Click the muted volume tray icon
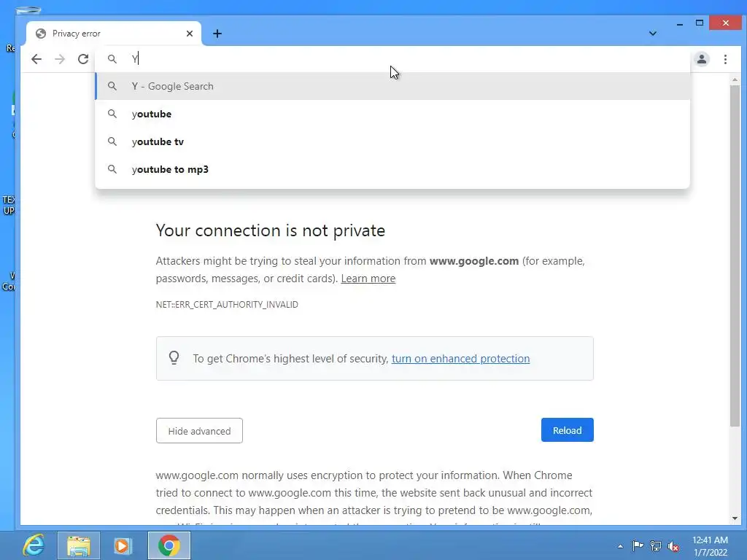 (x=673, y=546)
